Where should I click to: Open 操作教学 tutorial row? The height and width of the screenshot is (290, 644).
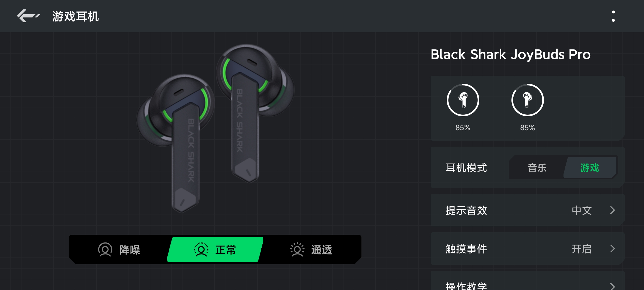click(528, 281)
